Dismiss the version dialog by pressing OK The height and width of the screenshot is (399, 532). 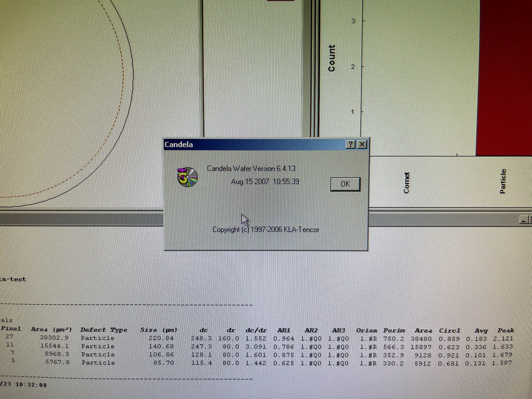345,183
